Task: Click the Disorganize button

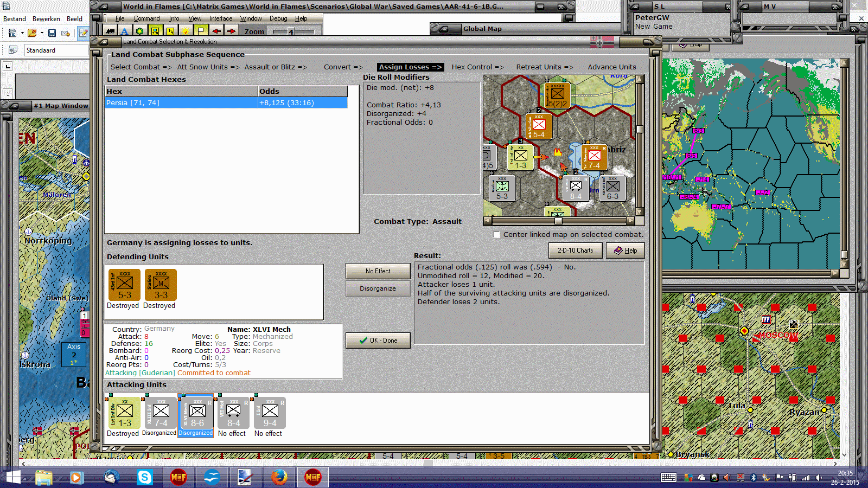Action: tap(378, 288)
